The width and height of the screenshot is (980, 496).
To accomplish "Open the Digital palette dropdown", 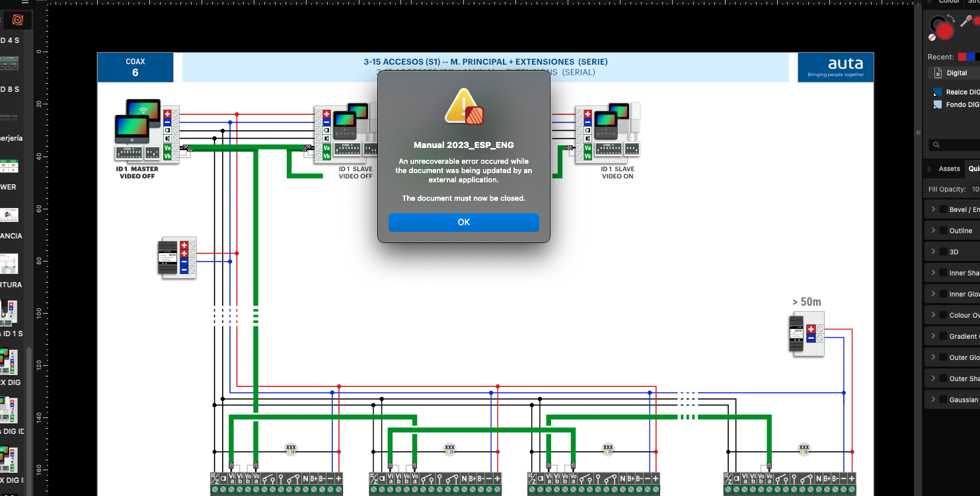I will pos(954,73).
